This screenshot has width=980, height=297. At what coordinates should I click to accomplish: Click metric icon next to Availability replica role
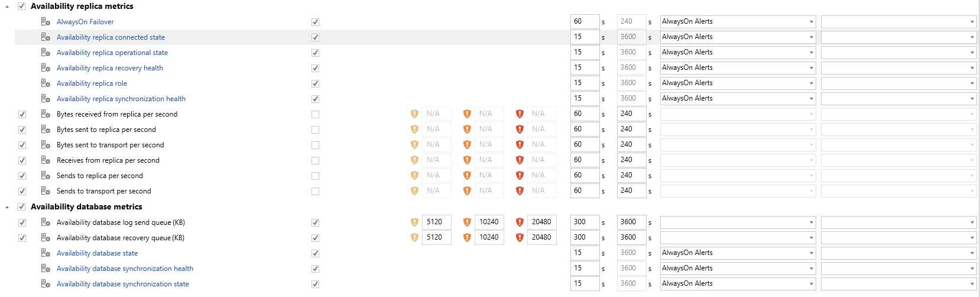tap(46, 83)
